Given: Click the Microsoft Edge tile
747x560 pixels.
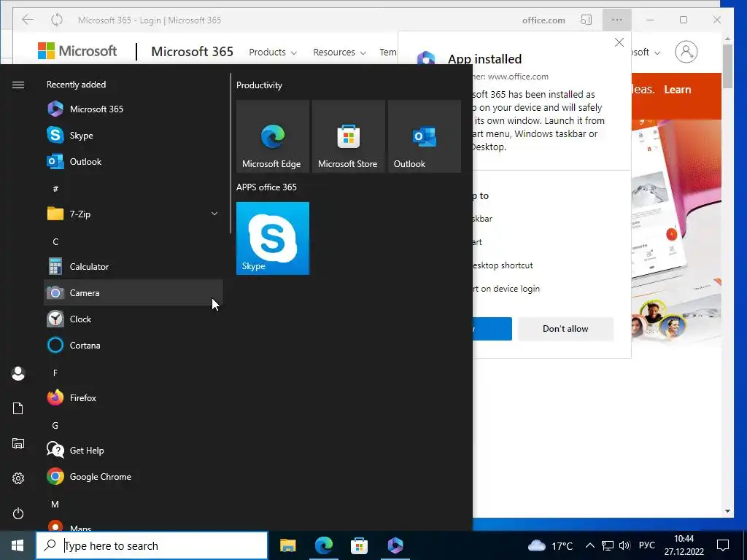Looking at the screenshot, I should point(273,136).
